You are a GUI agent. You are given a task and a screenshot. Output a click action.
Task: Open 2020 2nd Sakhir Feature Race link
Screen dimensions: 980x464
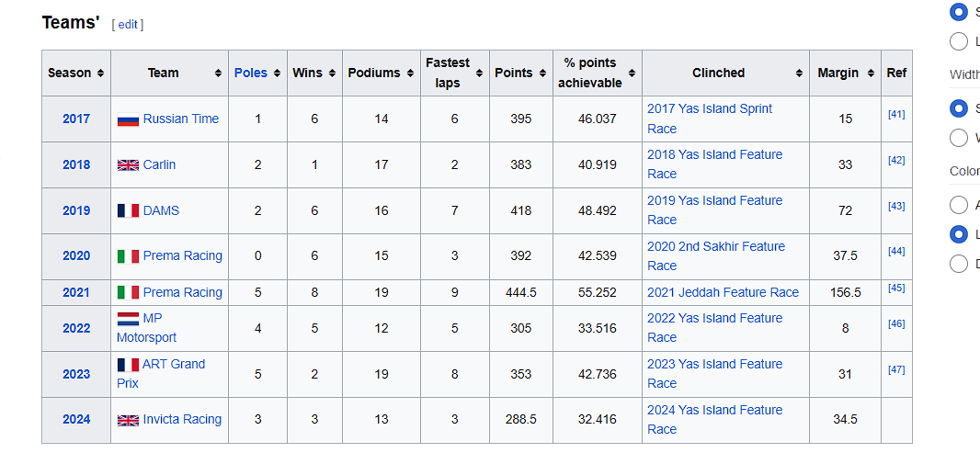715,256
